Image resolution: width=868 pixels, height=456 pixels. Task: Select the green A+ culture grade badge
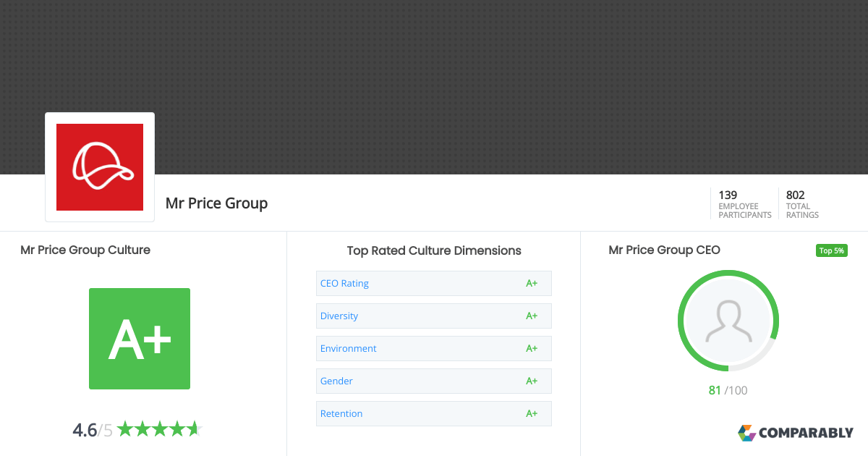139,338
